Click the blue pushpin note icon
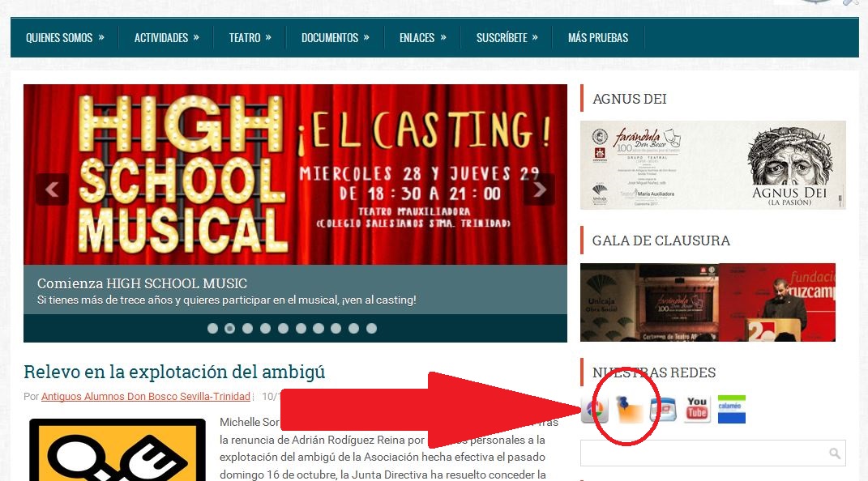This screenshot has height=481, width=868. click(x=630, y=410)
